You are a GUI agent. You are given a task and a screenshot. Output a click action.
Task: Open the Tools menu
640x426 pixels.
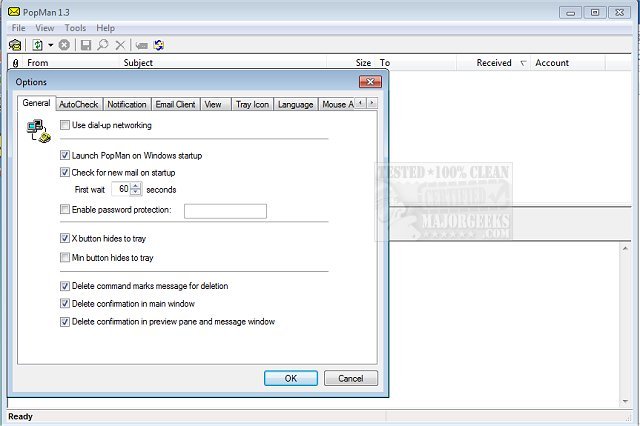(75, 28)
